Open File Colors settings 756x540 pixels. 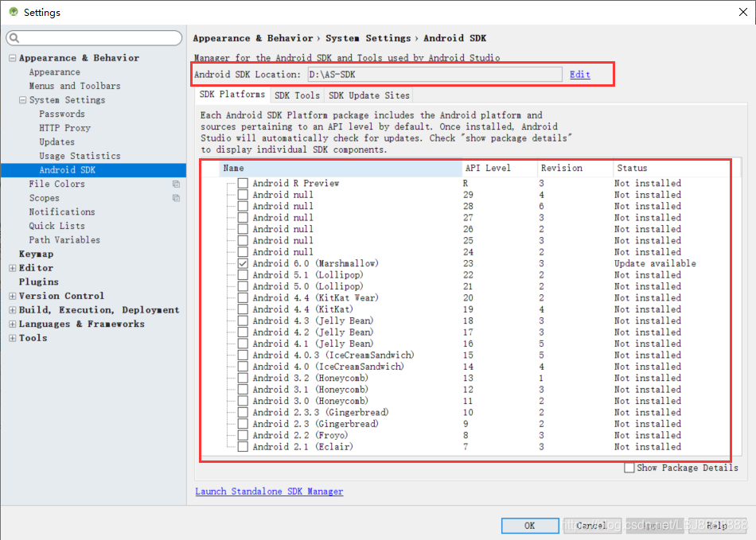[57, 184]
